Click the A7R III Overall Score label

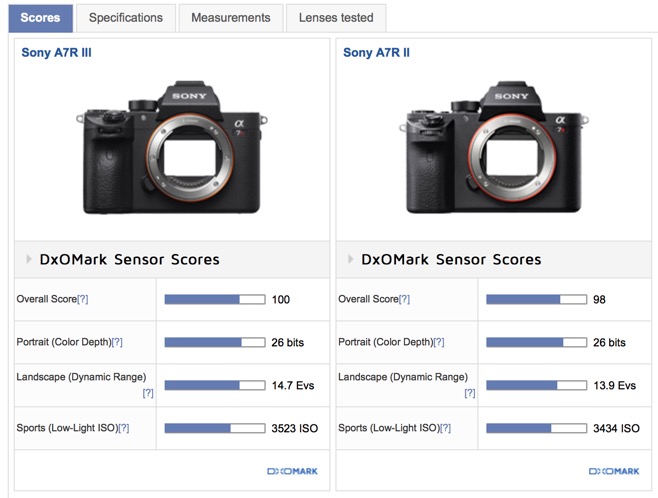pos(47,299)
